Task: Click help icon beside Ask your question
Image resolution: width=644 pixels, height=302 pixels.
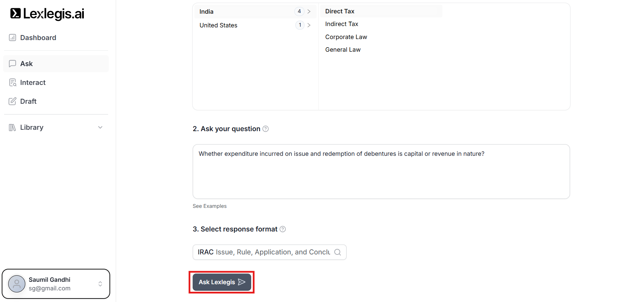Action: coord(266,129)
